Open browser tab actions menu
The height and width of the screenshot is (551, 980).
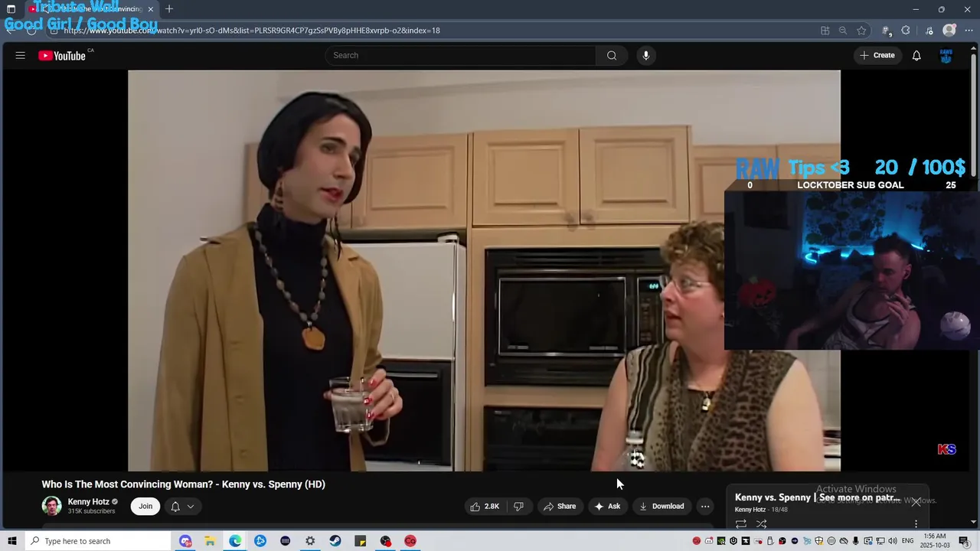(x=11, y=9)
